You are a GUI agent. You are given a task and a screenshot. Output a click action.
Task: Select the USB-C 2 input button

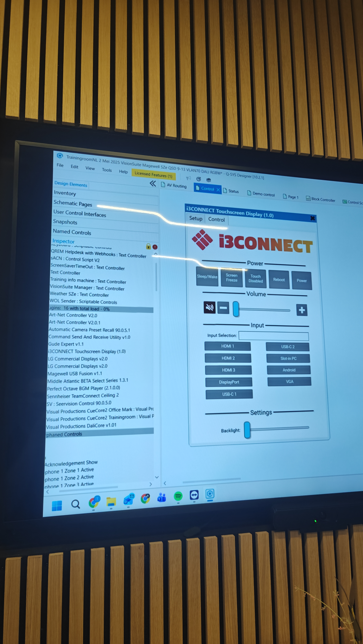tap(288, 347)
